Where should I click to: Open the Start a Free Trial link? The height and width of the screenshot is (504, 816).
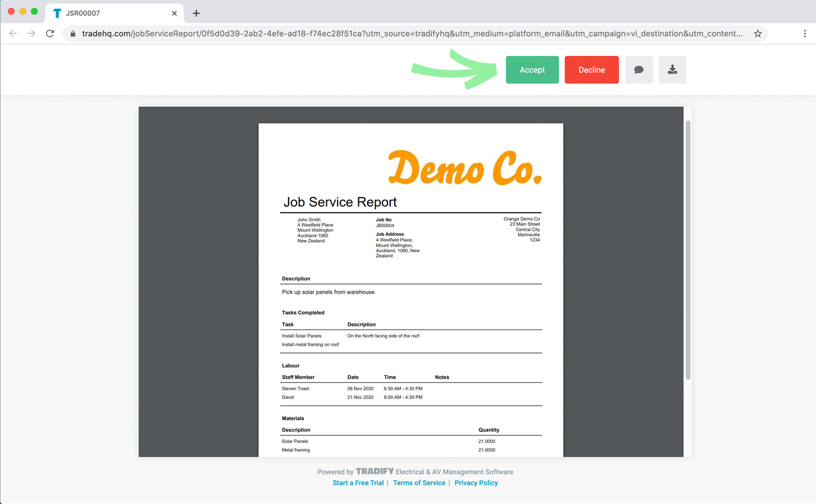tap(358, 483)
